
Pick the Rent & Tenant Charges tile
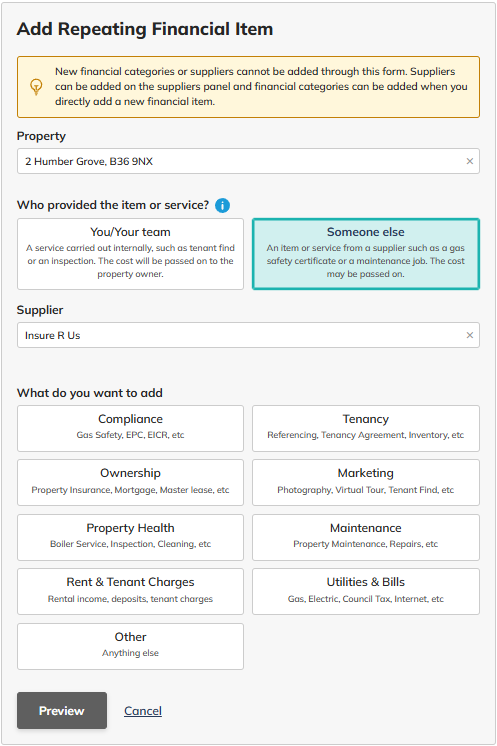pyautogui.click(x=130, y=591)
